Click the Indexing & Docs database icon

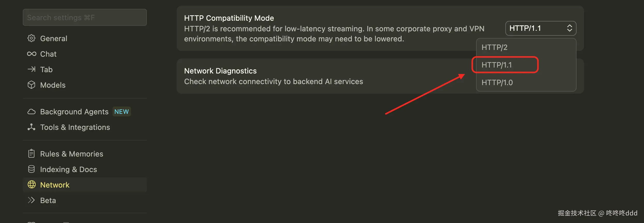click(31, 169)
